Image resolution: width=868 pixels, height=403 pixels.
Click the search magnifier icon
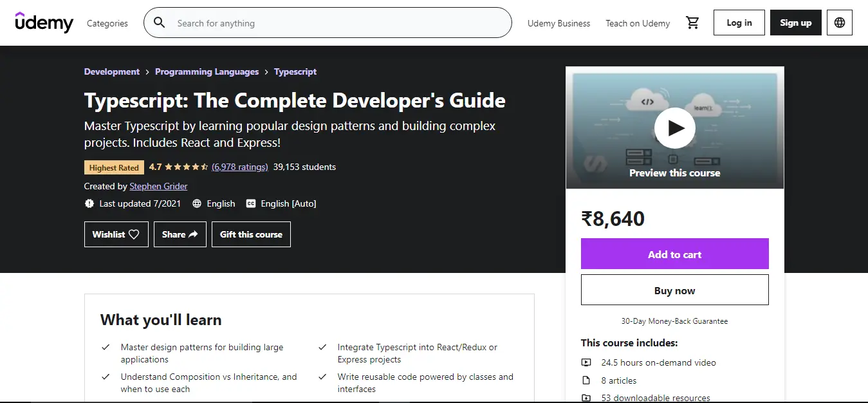(159, 23)
